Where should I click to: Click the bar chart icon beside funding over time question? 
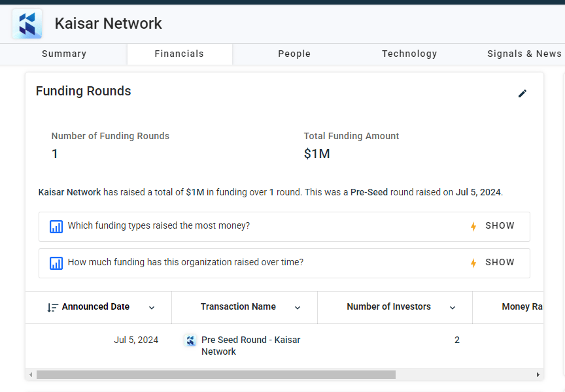point(56,263)
